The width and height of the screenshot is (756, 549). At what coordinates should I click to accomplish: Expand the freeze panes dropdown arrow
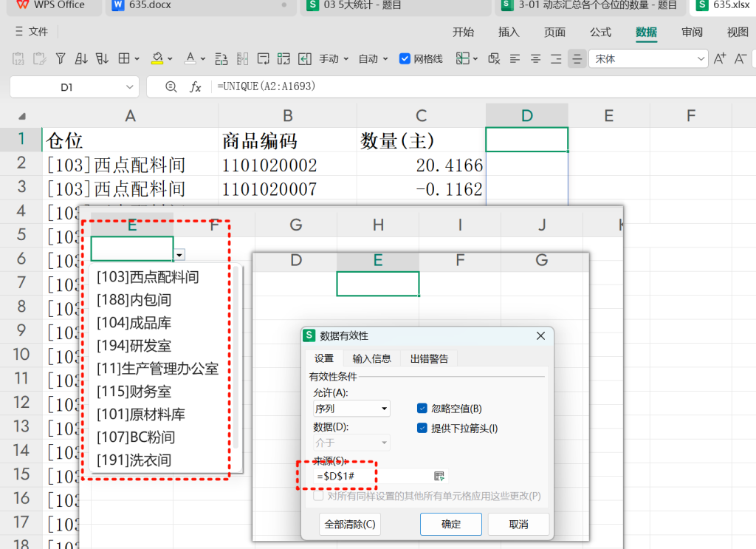point(475,59)
